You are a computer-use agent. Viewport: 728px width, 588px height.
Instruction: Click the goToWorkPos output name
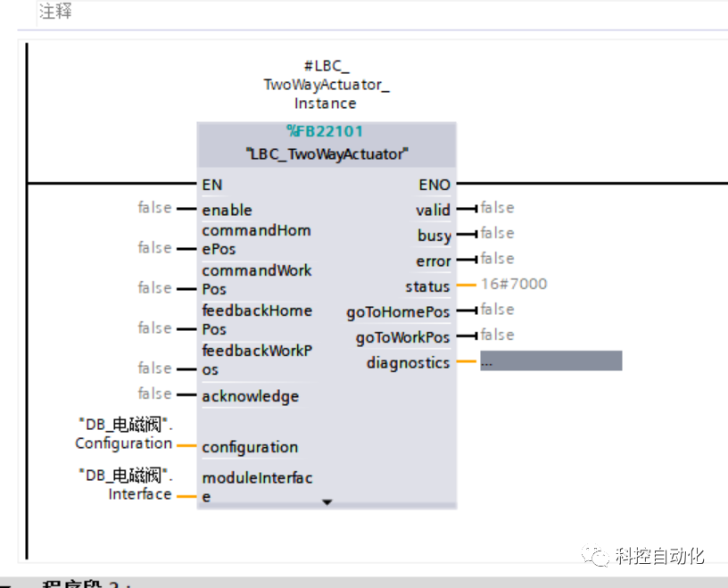[403, 337]
